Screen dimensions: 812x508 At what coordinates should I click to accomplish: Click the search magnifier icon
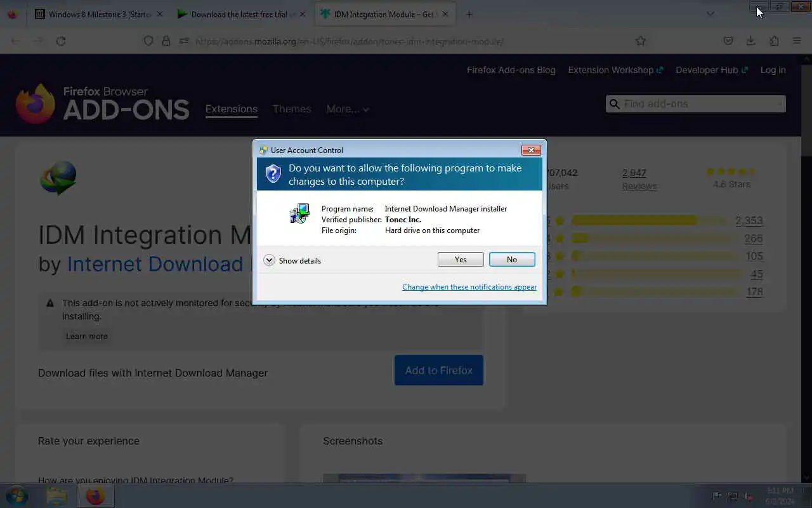tap(614, 104)
